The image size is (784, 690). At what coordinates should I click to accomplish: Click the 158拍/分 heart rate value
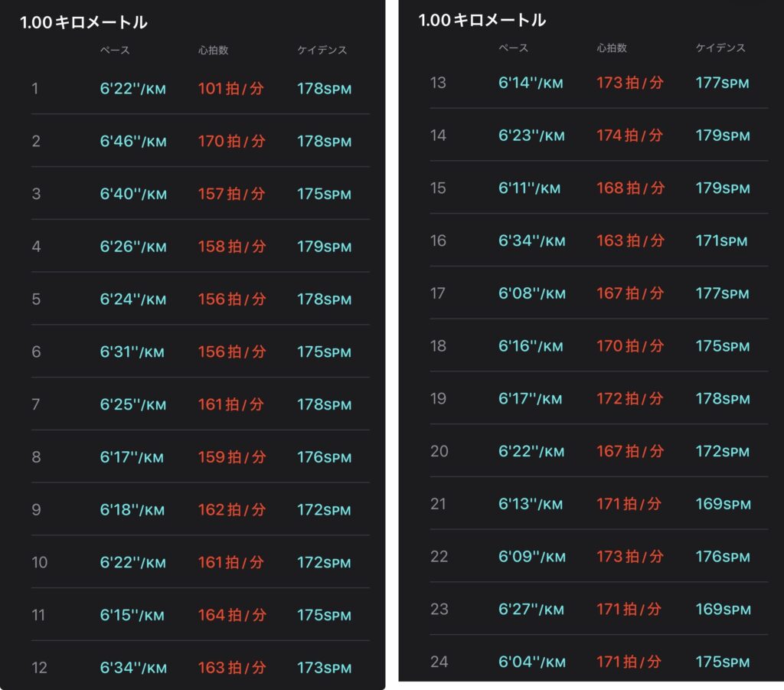231,246
